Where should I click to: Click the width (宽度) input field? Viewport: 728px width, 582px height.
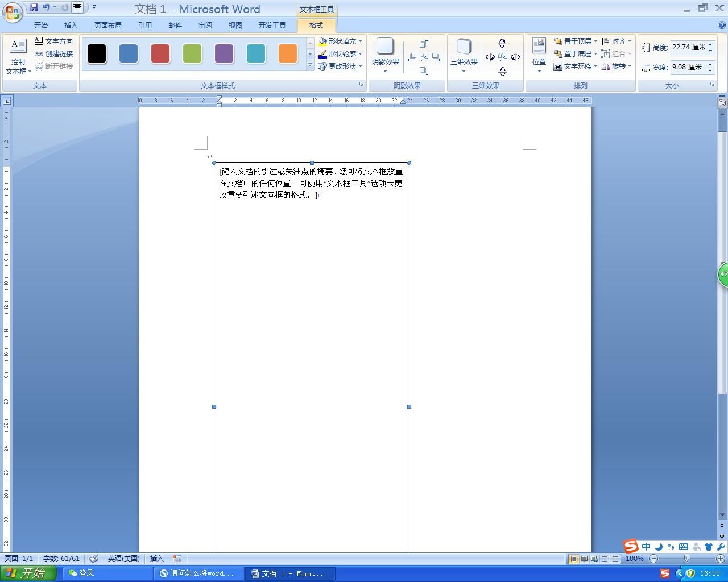[688, 67]
